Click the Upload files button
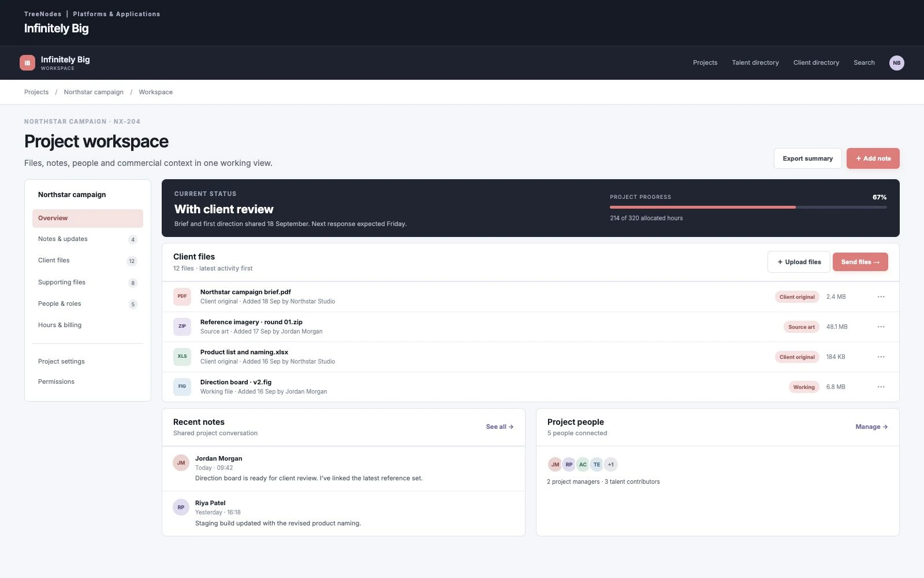 [x=799, y=262]
